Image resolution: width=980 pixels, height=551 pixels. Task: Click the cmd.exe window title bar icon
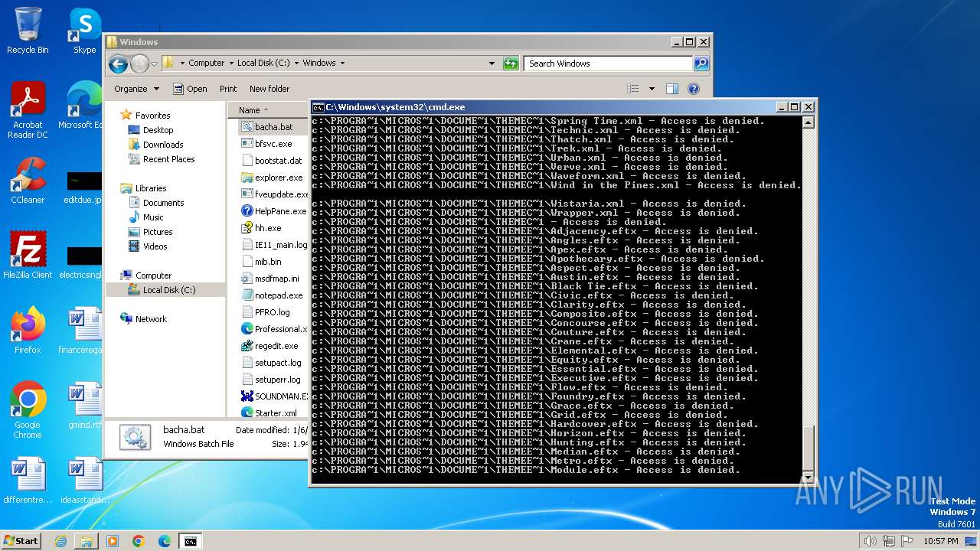[x=318, y=107]
